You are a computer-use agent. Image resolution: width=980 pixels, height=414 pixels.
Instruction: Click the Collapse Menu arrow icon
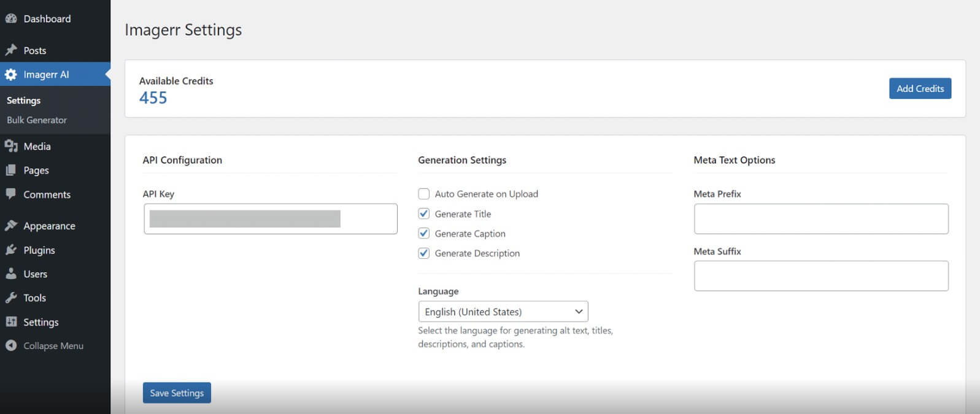point(10,345)
